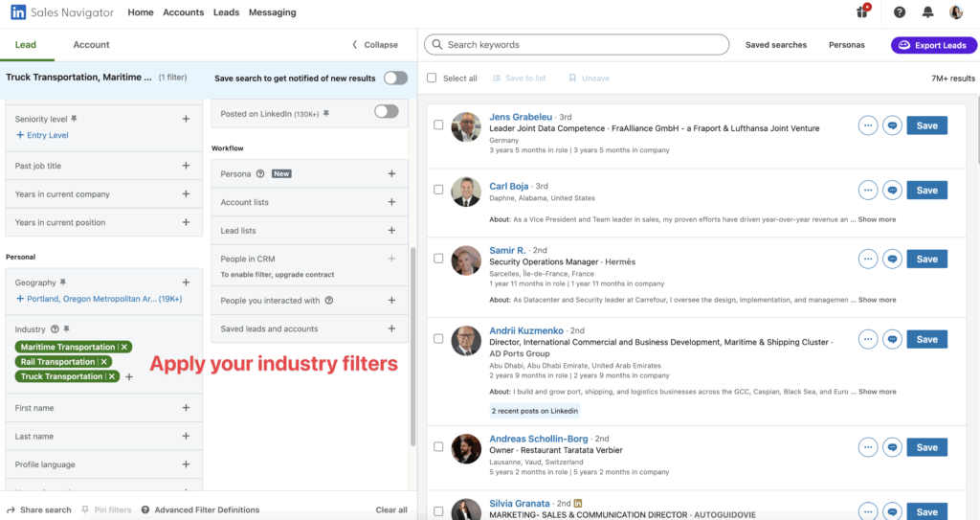Viewport: 980px width, 520px height.
Task: Go to Messaging in top navigation
Action: (x=273, y=12)
